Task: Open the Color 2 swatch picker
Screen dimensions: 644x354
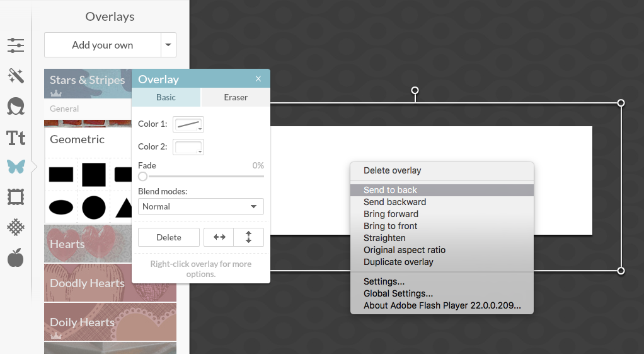Action: coord(188,148)
